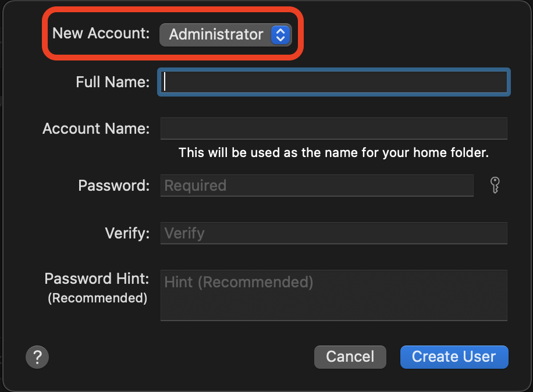Place cursor in the Password Hint box
Image resolution: width=533 pixels, height=392 pixels.
(333, 295)
